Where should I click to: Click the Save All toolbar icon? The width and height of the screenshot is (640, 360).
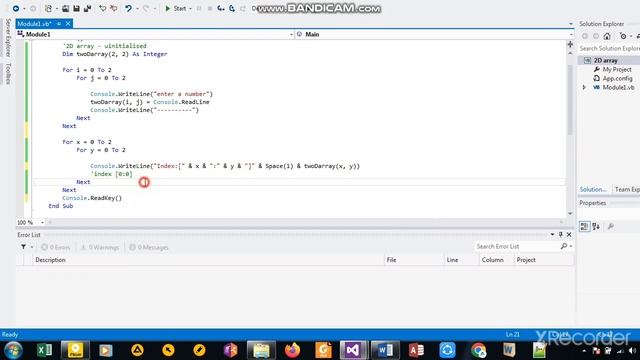pyautogui.click(x=87, y=8)
